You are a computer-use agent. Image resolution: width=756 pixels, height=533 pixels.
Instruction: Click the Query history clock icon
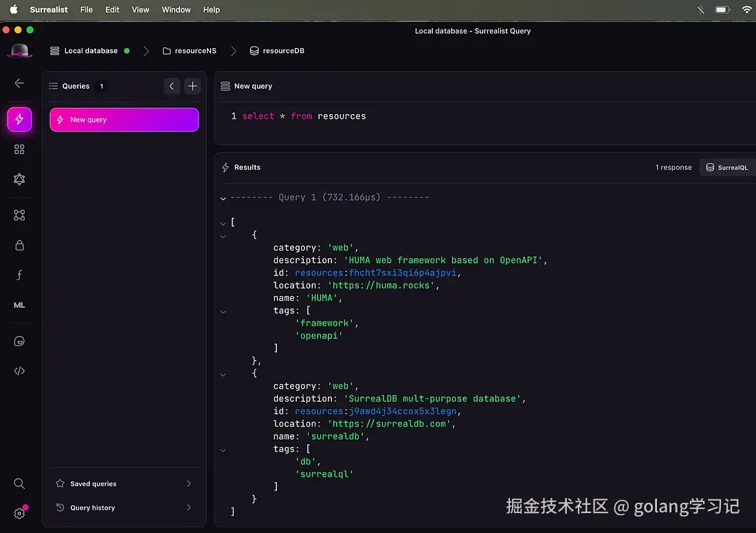(x=60, y=508)
